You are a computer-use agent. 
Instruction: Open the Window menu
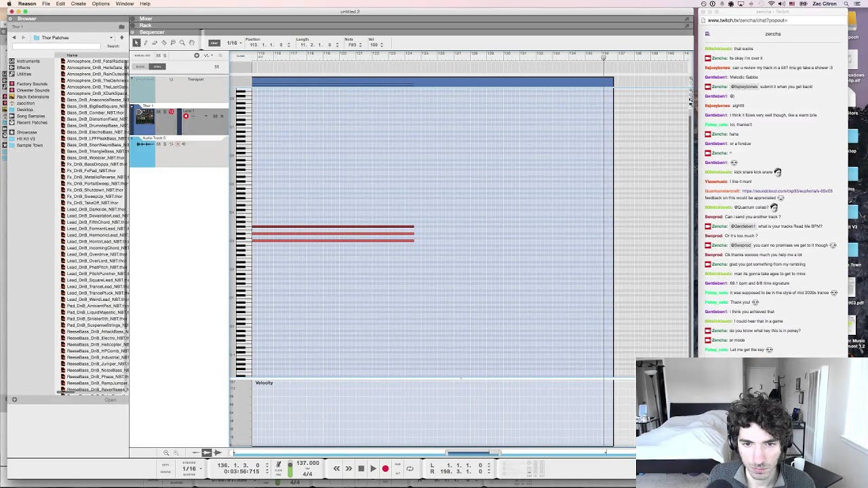point(125,4)
